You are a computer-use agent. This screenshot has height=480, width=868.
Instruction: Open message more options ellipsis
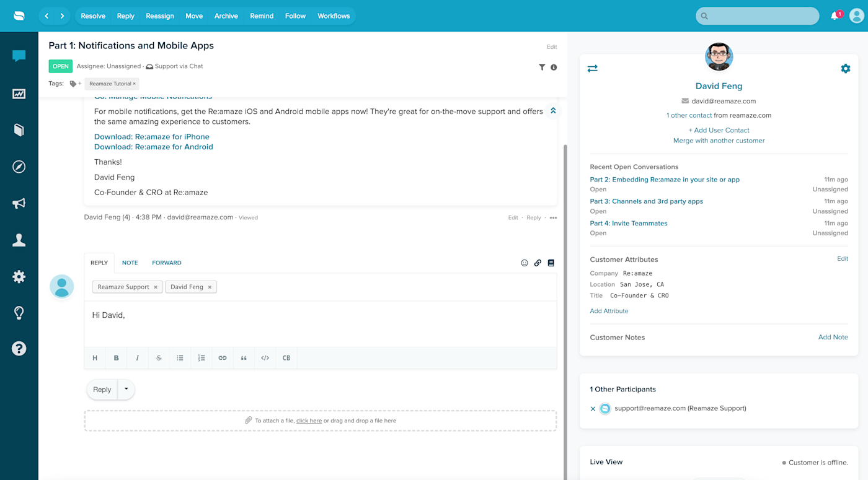553,217
